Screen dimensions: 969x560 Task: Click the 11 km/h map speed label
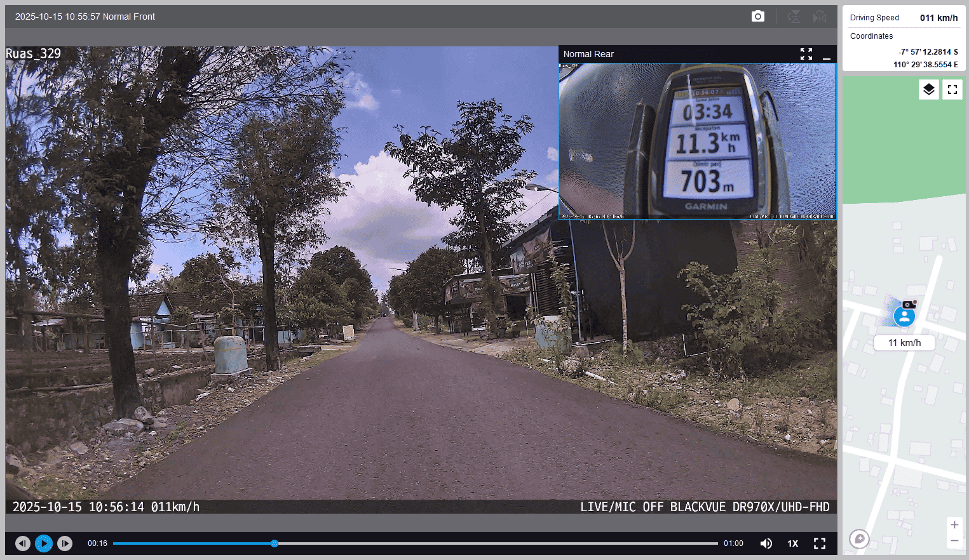(x=904, y=343)
